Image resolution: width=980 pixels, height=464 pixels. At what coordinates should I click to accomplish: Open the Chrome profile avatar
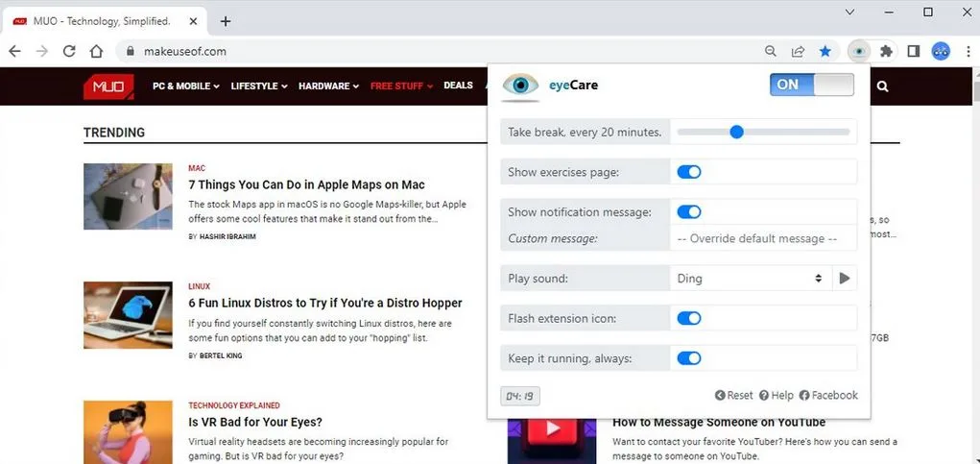click(x=941, y=51)
